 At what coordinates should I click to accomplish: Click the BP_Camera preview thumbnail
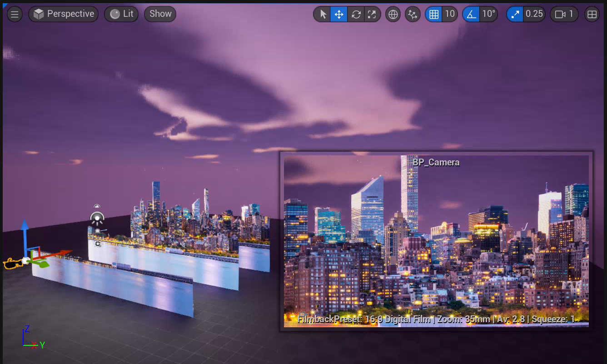point(436,241)
